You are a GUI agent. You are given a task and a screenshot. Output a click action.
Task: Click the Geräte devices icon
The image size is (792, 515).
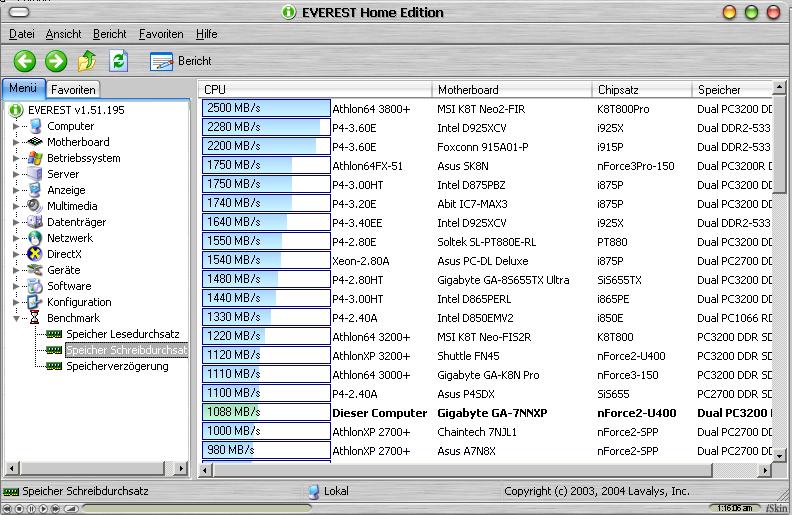click(x=35, y=270)
